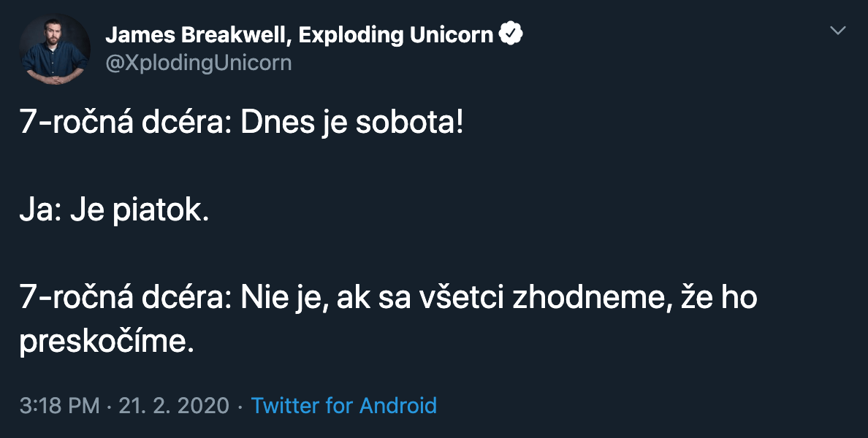
Task: Click the blue verified badge icon
Action: (x=511, y=34)
